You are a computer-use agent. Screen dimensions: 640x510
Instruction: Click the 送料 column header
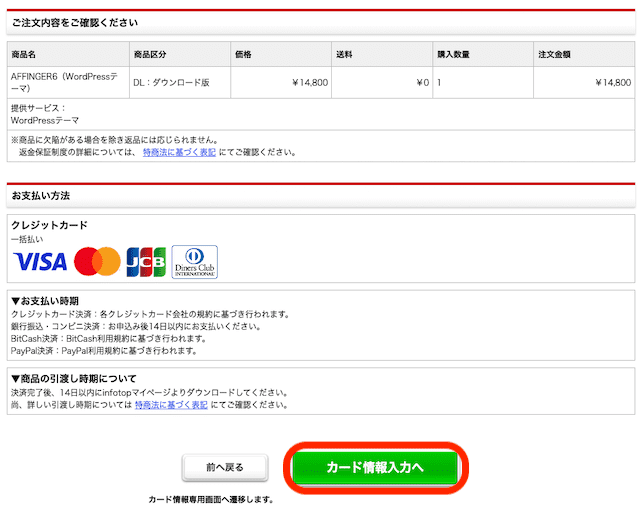(x=382, y=54)
